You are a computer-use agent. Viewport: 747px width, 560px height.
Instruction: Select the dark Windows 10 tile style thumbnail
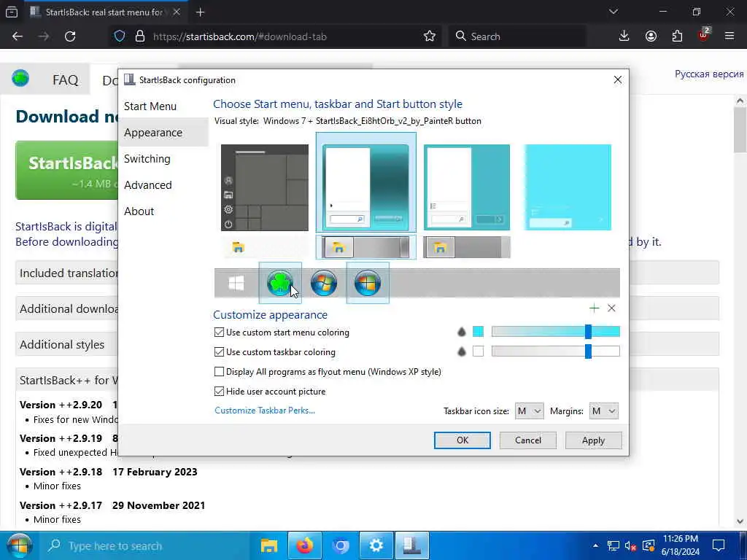point(264,187)
